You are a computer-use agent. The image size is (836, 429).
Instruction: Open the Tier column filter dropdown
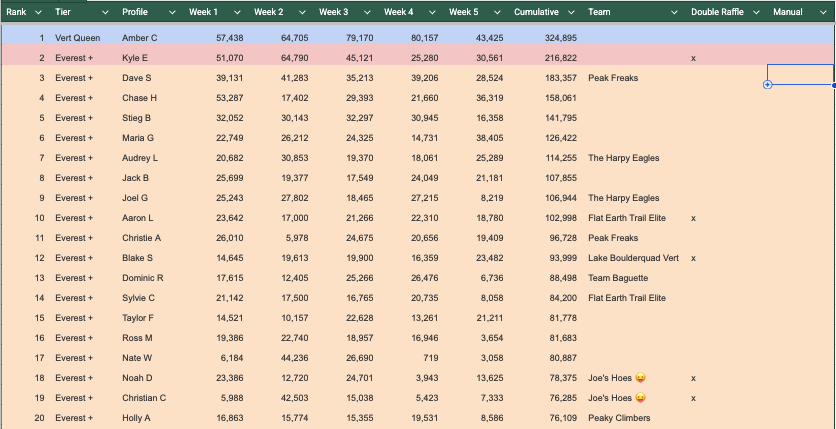click(x=105, y=12)
